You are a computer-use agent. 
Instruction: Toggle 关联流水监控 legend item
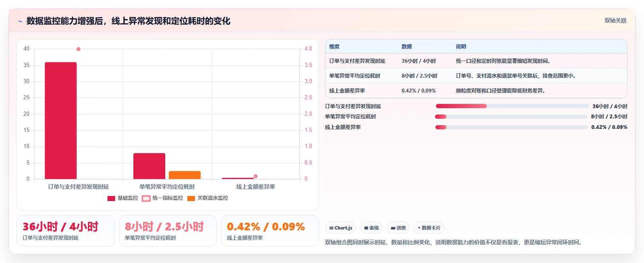(207, 198)
